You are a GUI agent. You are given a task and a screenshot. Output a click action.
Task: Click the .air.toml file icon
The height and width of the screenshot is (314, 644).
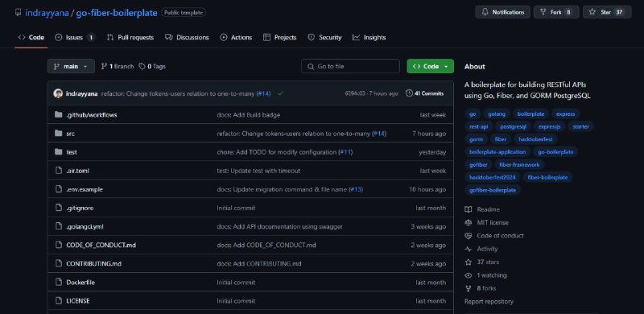pos(58,171)
